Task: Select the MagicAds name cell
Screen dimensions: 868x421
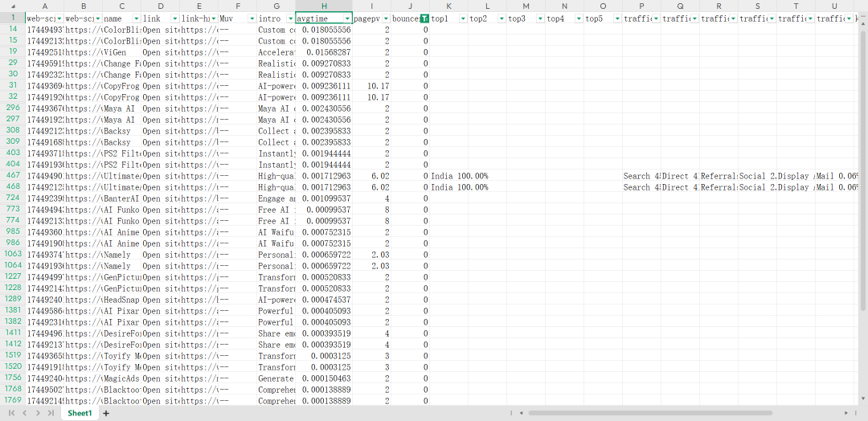Action: (x=122, y=378)
